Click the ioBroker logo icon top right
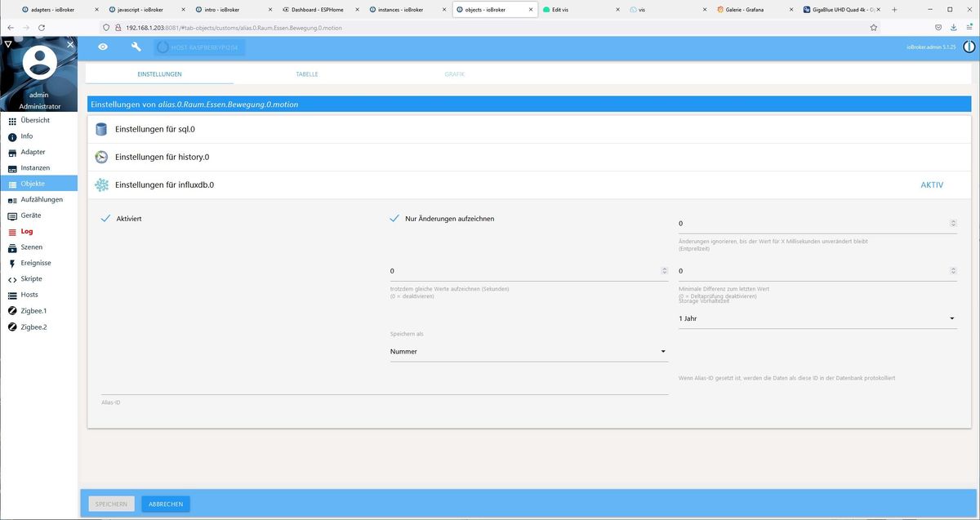 click(x=969, y=47)
